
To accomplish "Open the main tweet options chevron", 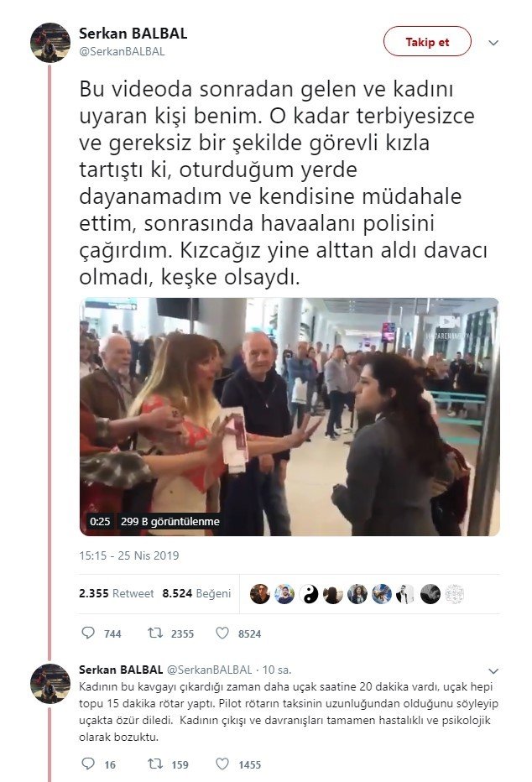I will click(493, 43).
